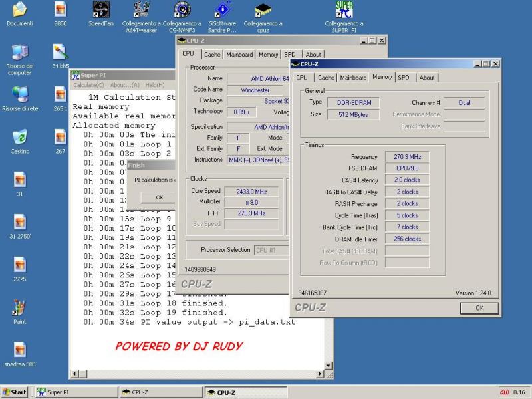The image size is (532, 399).
Task: Click the Core Speed value 2433.0 MHz
Action: click(251, 192)
